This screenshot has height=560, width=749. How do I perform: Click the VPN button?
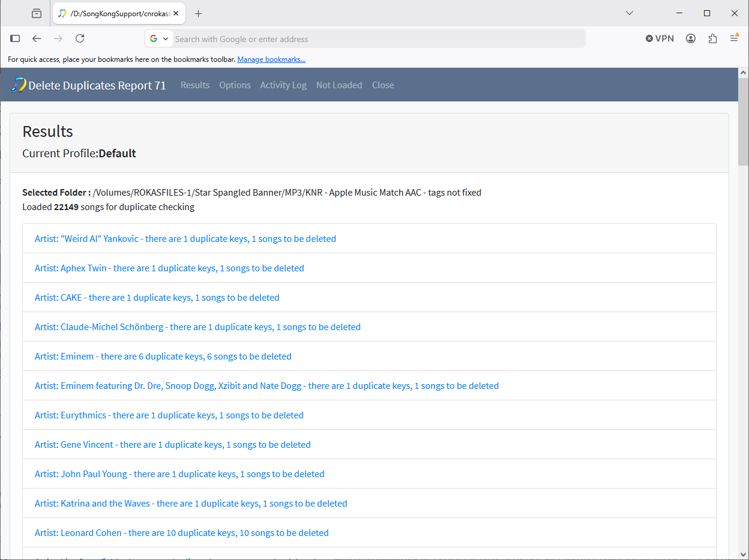pyautogui.click(x=660, y=38)
